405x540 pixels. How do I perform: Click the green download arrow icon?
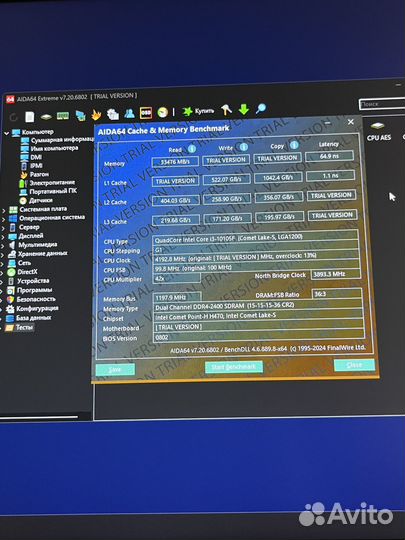244,110
